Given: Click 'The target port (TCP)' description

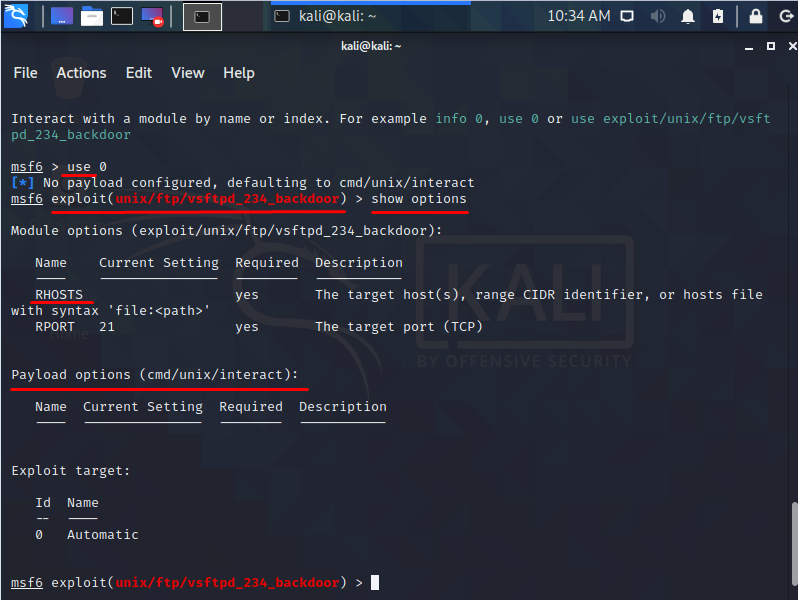Looking at the screenshot, I should click(x=399, y=327).
